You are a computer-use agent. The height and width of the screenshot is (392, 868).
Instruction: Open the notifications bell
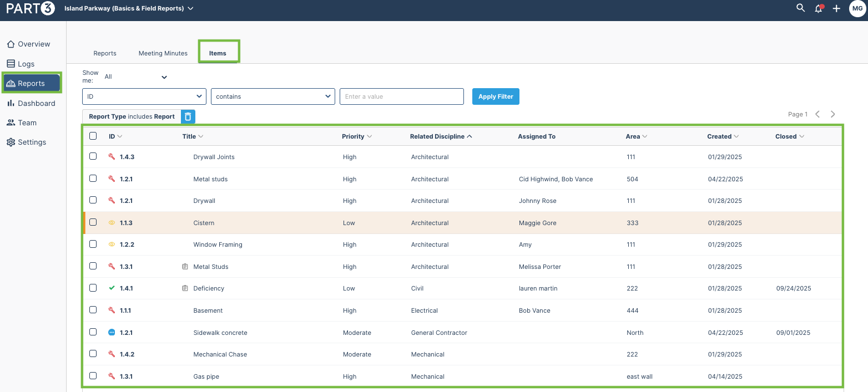(x=819, y=8)
